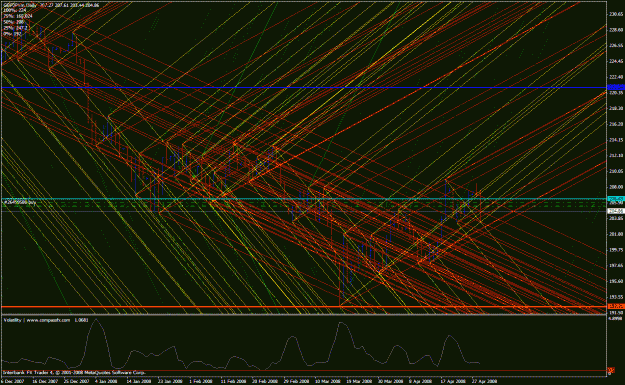The image size is (625, 385).
Task: Click the 4 Jan 2008 date label
Action: pyautogui.click(x=106, y=381)
